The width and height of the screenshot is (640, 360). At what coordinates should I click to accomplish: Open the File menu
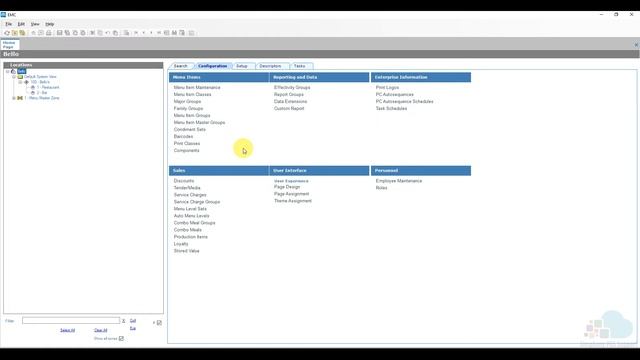pyautogui.click(x=9, y=24)
